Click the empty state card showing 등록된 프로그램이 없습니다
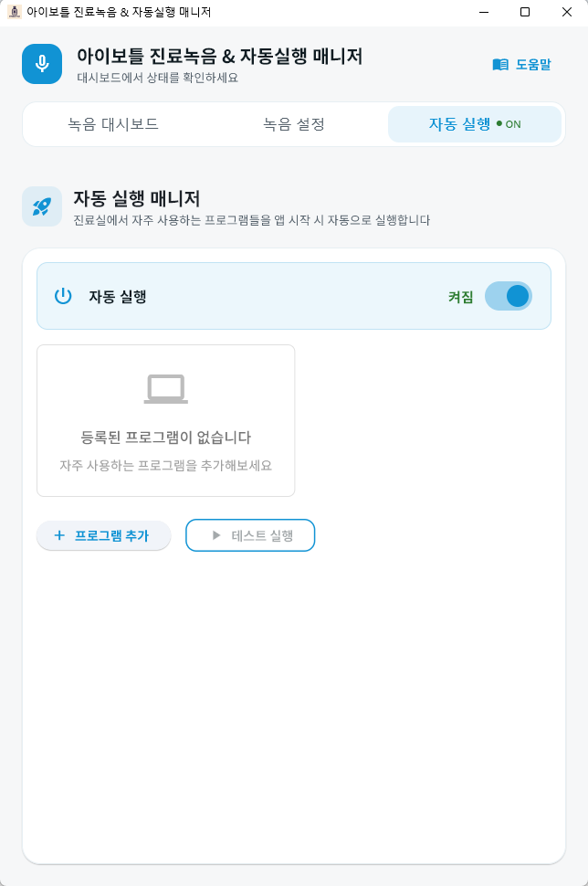Image resolution: width=588 pixels, height=886 pixels. click(x=165, y=420)
